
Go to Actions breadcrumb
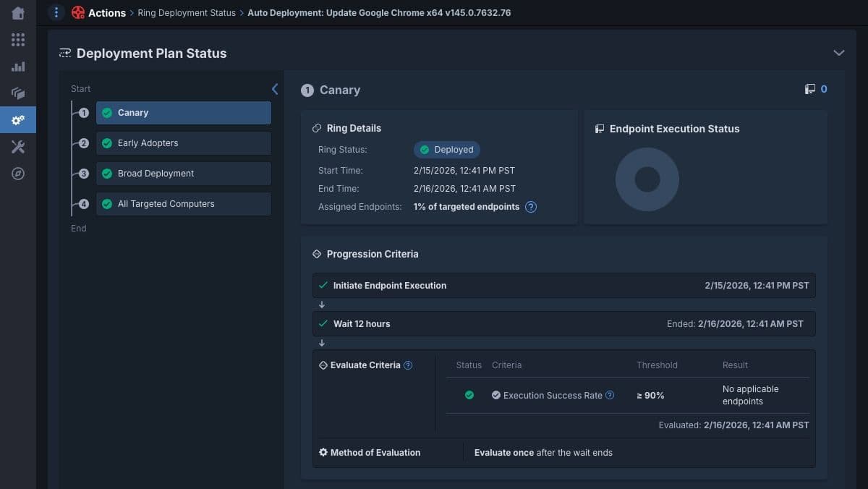107,12
